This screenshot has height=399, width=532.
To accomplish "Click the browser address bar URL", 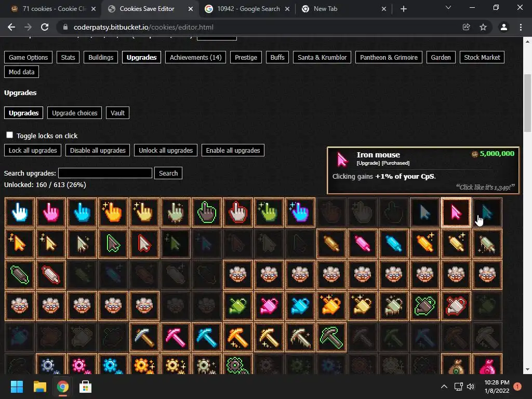I will pos(143,27).
